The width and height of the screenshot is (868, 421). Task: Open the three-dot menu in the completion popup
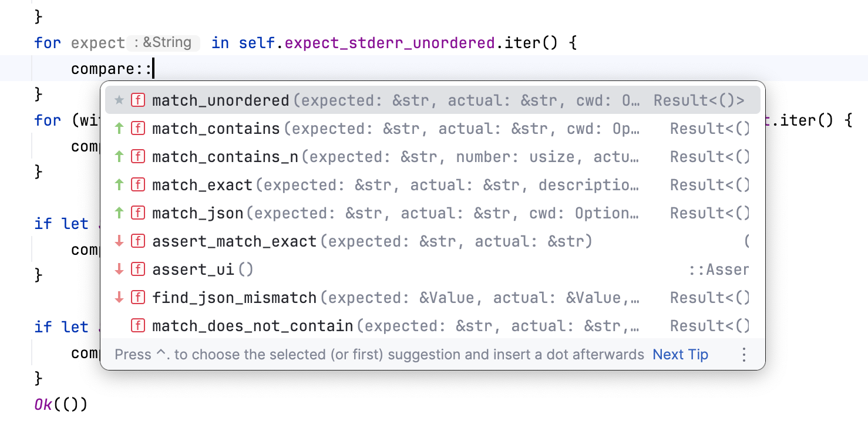[x=743, y=354]
